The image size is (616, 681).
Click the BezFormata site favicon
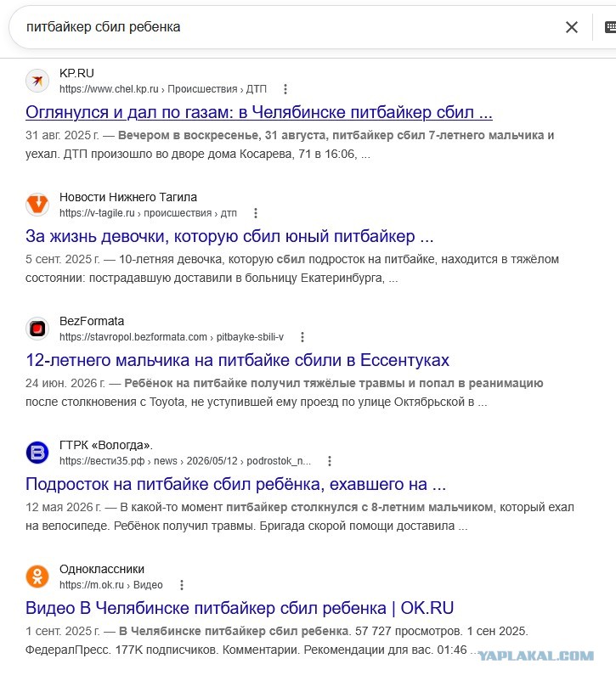(x=37, y=329)
